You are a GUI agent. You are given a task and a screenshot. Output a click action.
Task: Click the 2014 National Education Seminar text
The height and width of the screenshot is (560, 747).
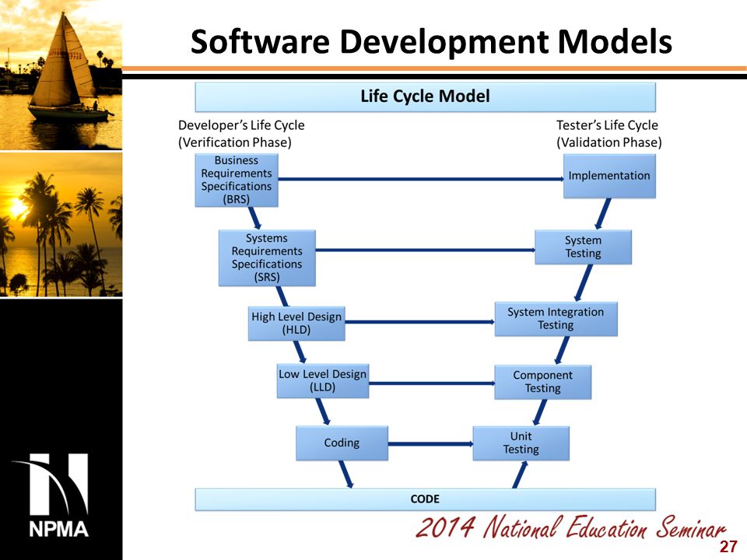570,527
